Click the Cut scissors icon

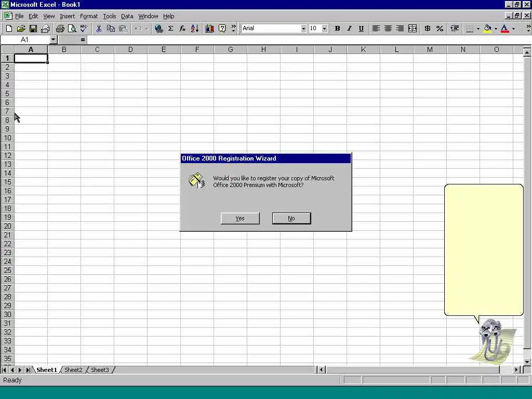99,29
